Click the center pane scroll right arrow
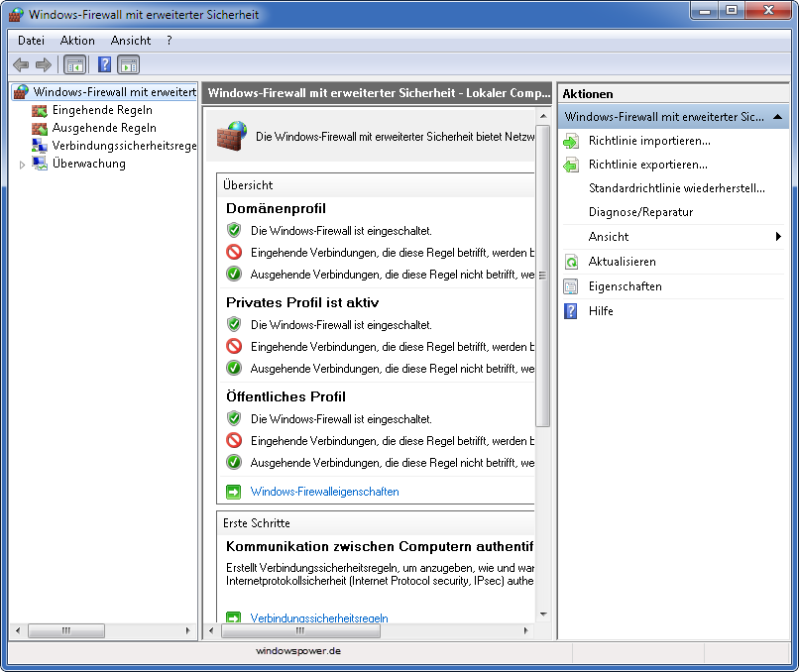The image size is (799, 672). point(525,630)
